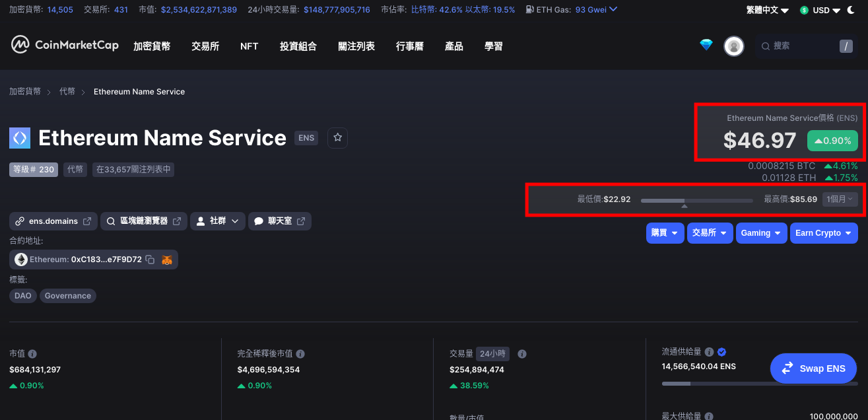Click the gas pump icon before ETH Gas

point(530,10)
